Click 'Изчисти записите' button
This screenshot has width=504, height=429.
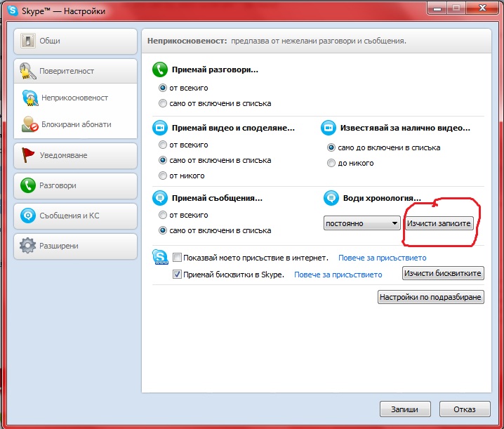point(439,223)
